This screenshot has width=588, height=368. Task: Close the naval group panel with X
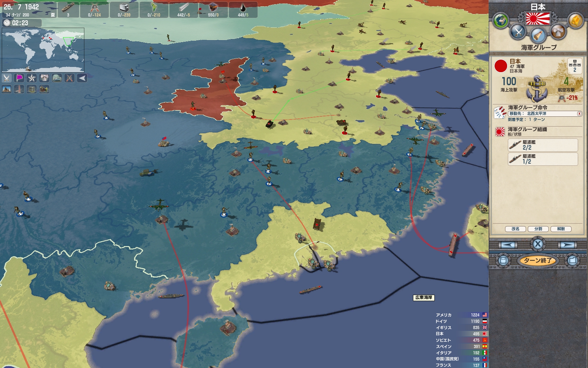coord(538,244)
